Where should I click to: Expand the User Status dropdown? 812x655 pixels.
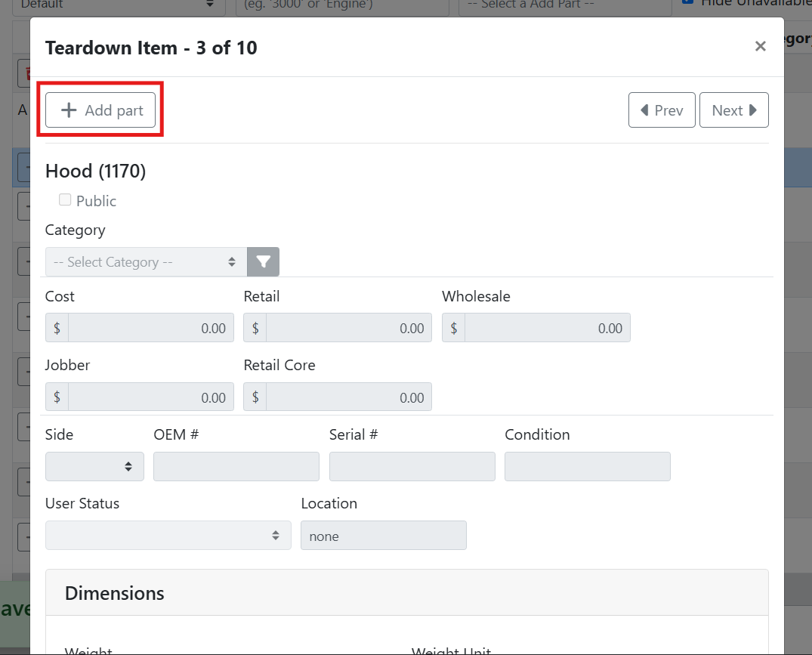(168, 536)
